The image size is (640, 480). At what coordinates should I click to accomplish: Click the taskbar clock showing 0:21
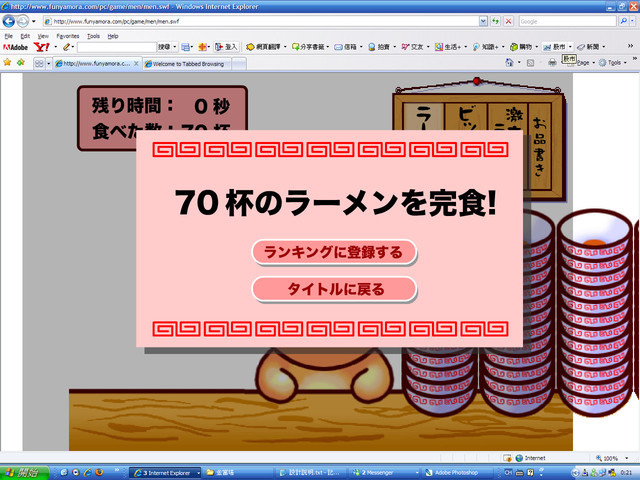627,473
